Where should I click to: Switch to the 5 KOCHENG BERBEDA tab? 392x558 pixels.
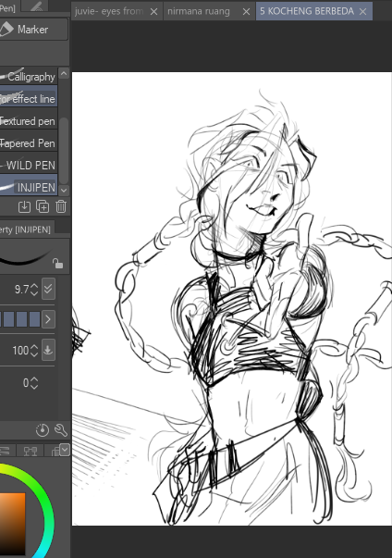tap(307, 11)
